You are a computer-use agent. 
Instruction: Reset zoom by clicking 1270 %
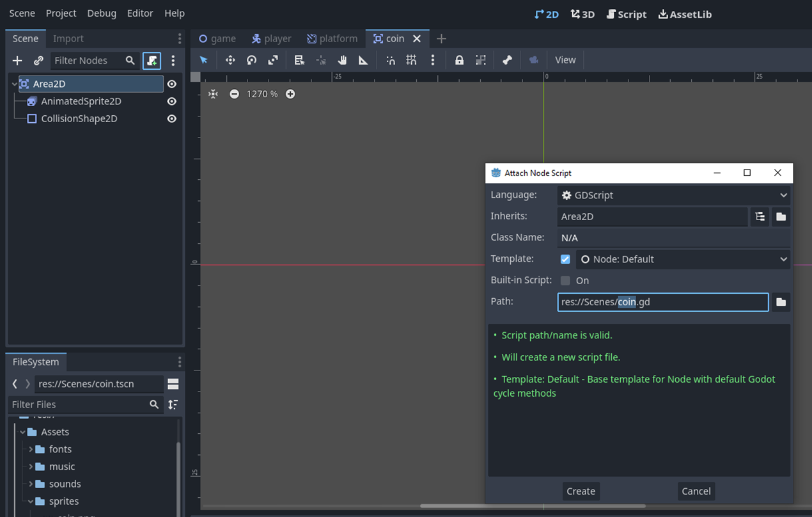[x=262, y=94]
